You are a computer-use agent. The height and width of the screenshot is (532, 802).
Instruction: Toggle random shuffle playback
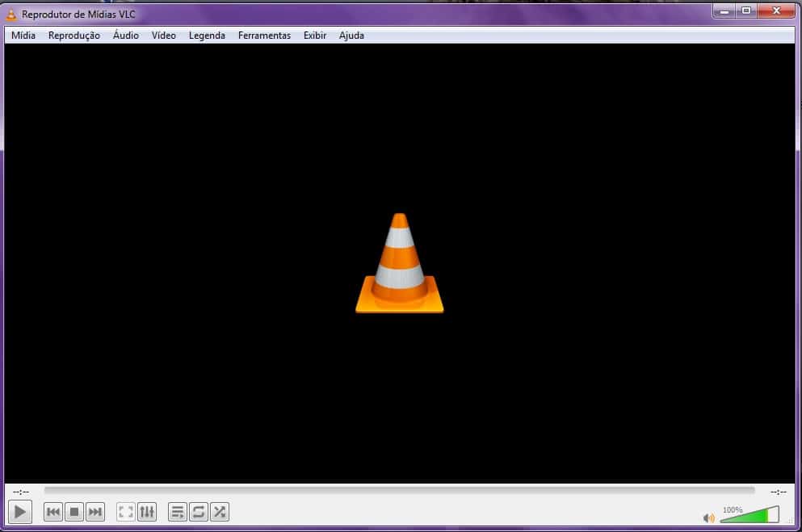click(220, 512)
